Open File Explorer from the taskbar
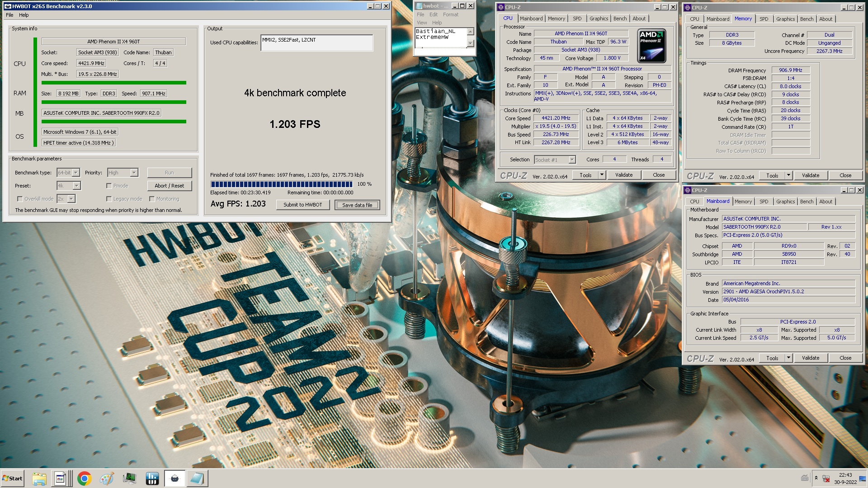This screenshot has width=868, height=488. [39, 479]
